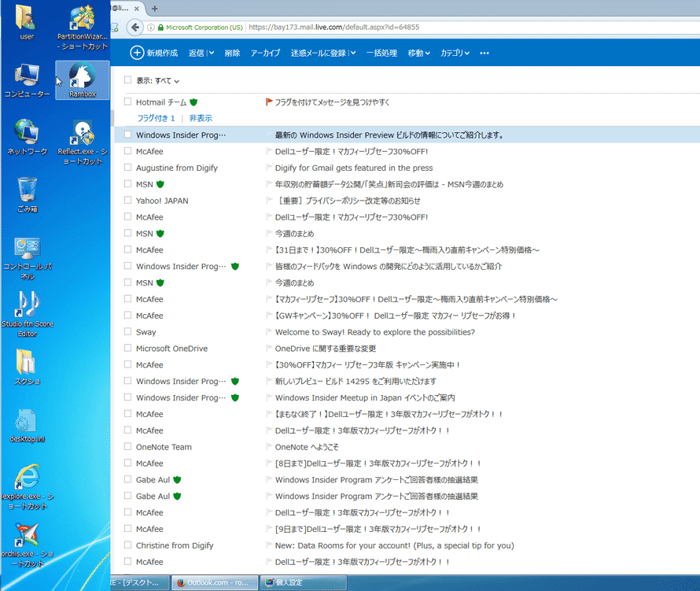Open the user folder on the desktop
The height and width of the screenshot is (591, 700).
coord(26,22)
